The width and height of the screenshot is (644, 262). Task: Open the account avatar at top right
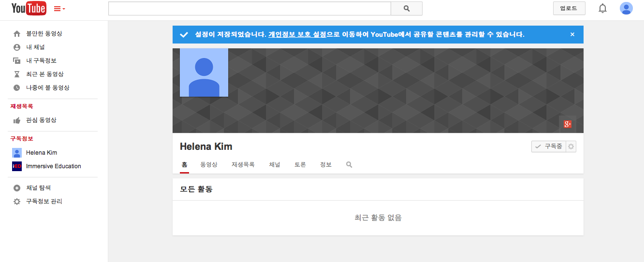tap(626, 8)
